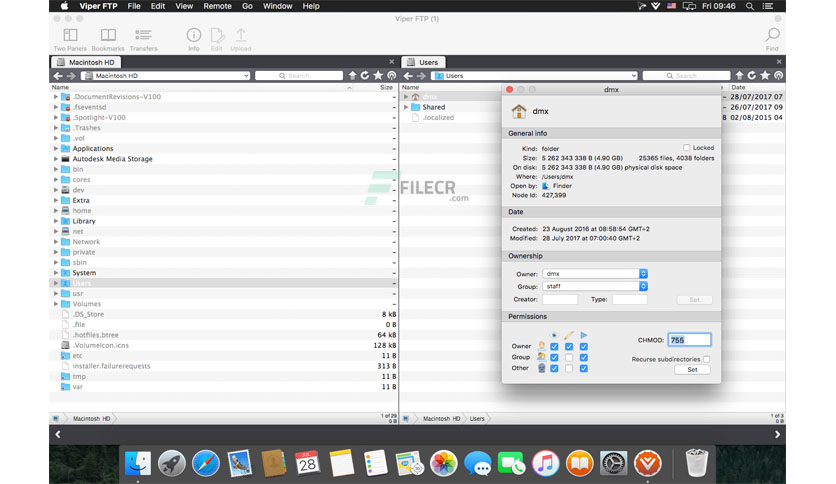Open Finder from the Dock
The width and height of the screenshot is (836, 484).
(138, 463)
